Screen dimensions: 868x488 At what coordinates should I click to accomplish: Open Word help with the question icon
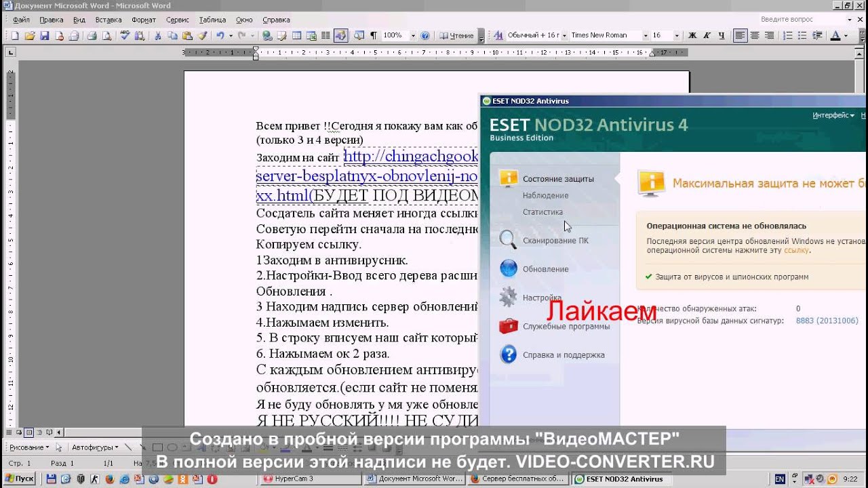click(x=425, y=35)
